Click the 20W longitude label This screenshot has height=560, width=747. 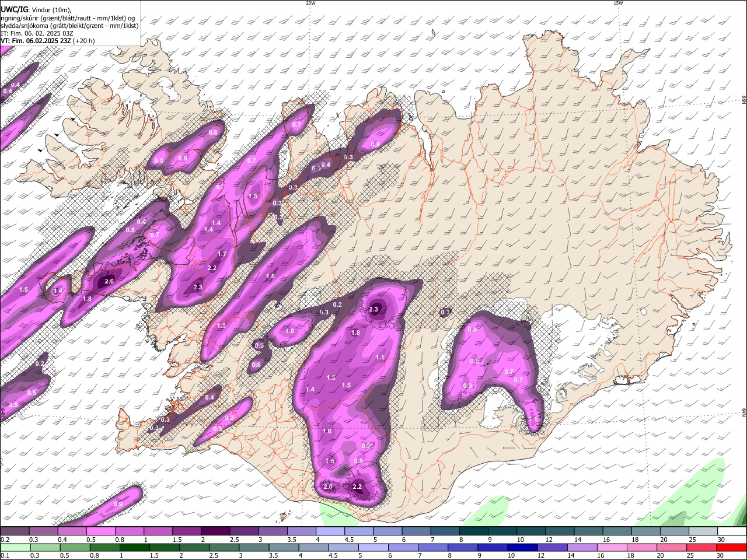pos(310,3)
